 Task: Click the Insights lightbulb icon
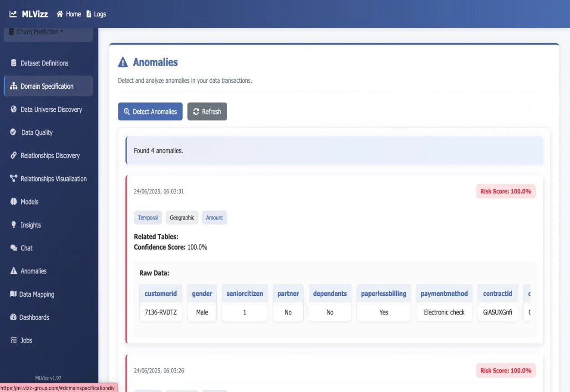13,225
